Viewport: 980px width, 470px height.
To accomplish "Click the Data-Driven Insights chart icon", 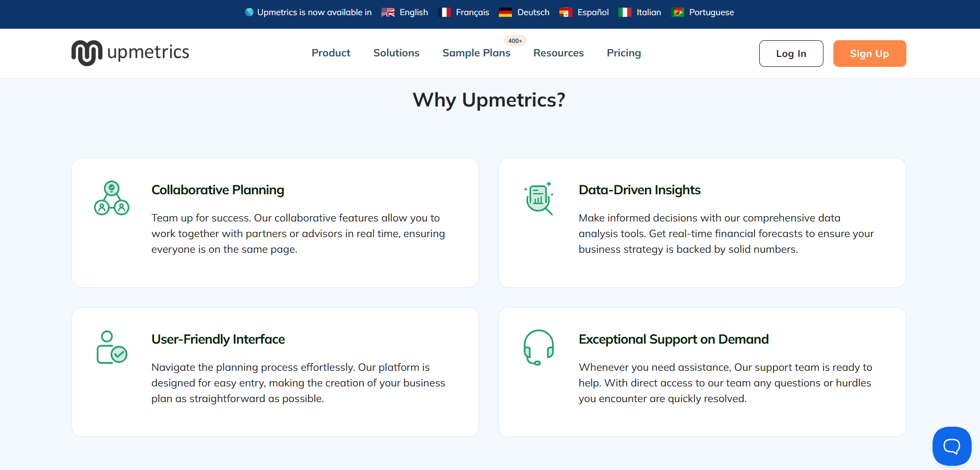I will point(539,198).
